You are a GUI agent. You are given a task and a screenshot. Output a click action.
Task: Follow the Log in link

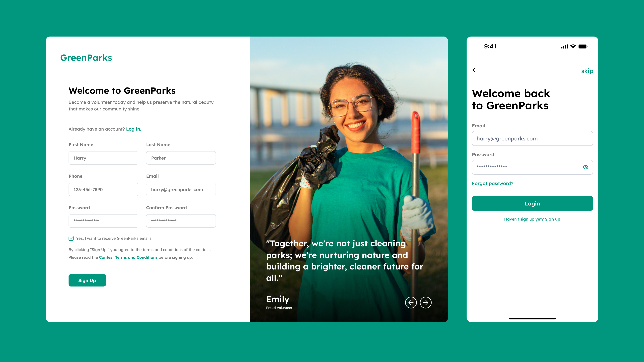133,129
